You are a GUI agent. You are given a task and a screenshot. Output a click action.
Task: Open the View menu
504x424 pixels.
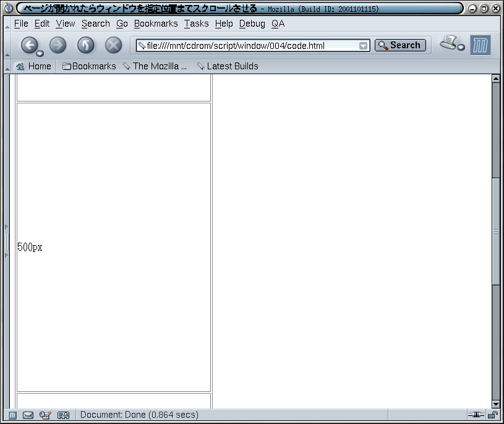(x=66, y=24)
